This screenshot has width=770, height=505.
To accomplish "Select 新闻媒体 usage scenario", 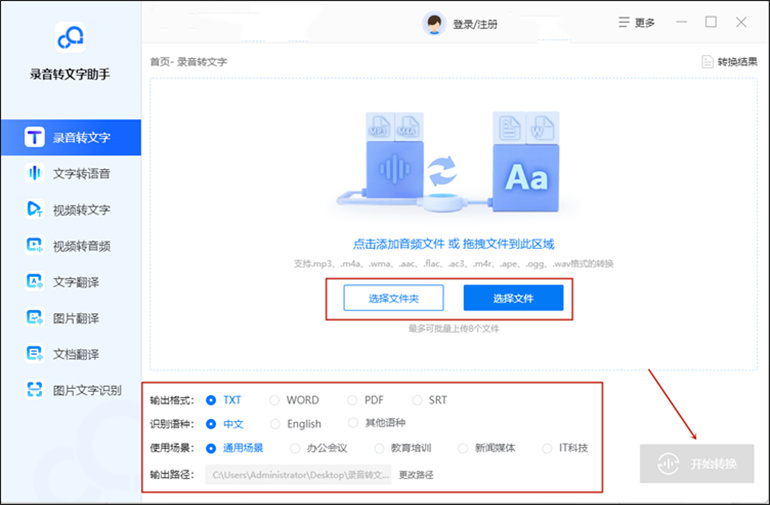I will tap(487, 448).
